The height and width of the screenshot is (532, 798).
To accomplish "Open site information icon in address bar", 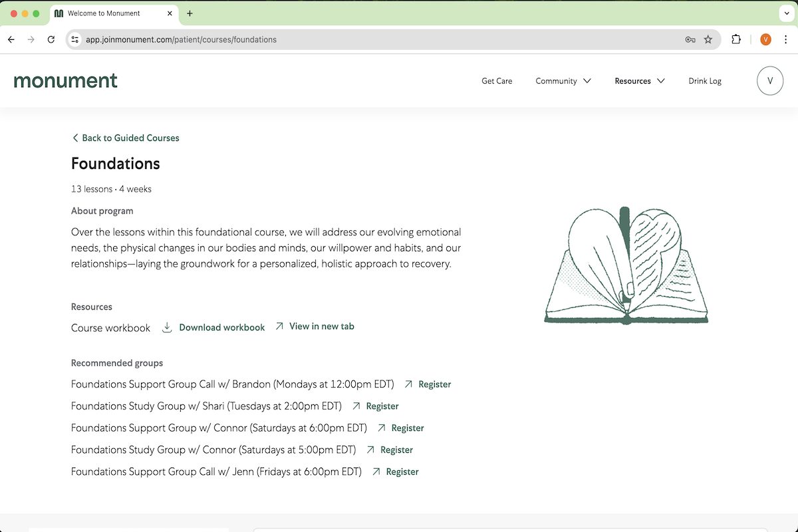I will [75, 40].
